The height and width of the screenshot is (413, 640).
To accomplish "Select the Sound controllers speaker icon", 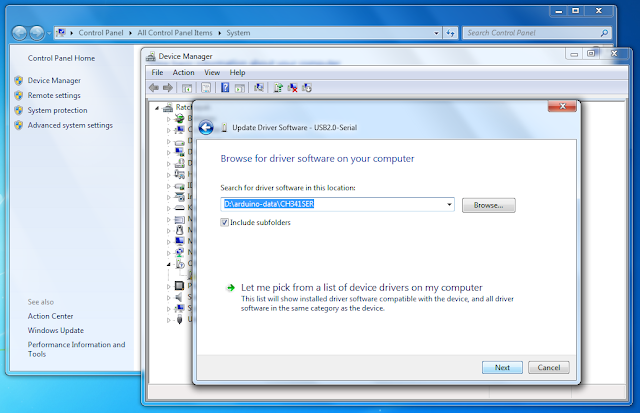I will click(x=179, y=297).
